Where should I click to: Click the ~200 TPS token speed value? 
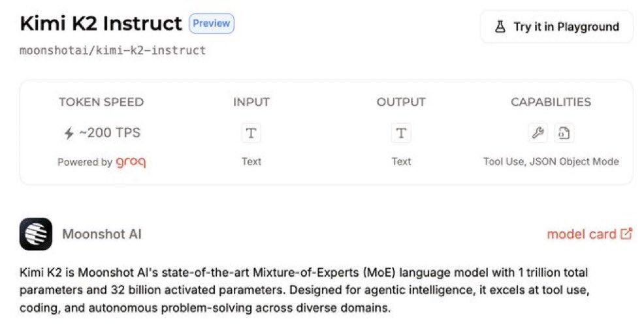110,132
